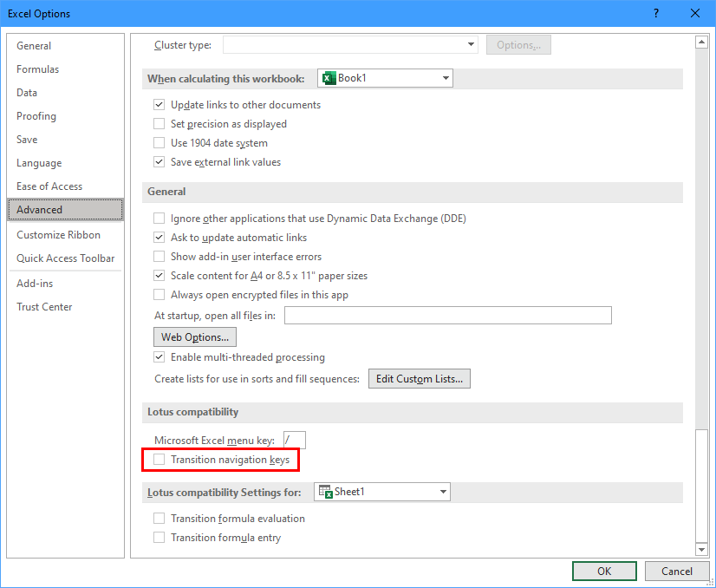Screen dimensions: 716x588
Task: Open the Formulas options category
Action: [x=65, y=69]
